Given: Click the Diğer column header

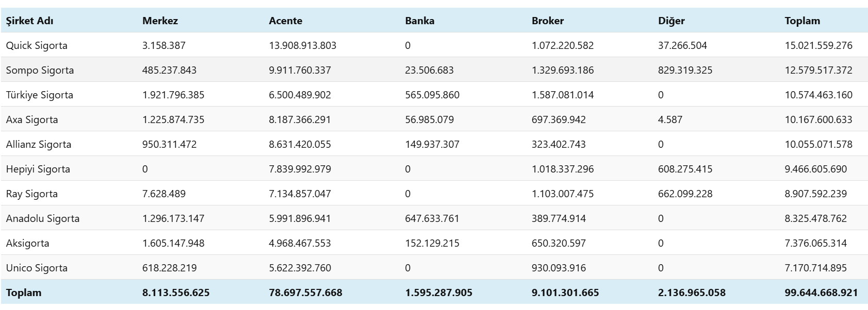Looking at the screenshot, I should coord(671,21).
